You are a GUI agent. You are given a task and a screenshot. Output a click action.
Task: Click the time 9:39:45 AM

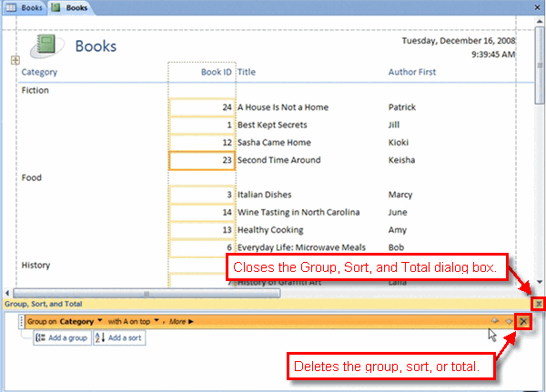493,55
